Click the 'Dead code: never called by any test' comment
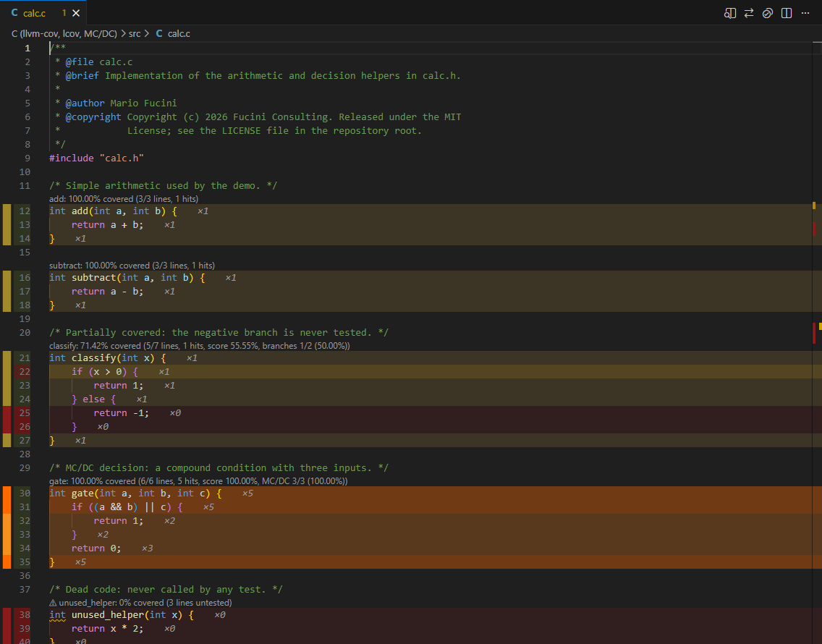The width and height of the screenshot is (822, 644). click(x=166, y=589)
